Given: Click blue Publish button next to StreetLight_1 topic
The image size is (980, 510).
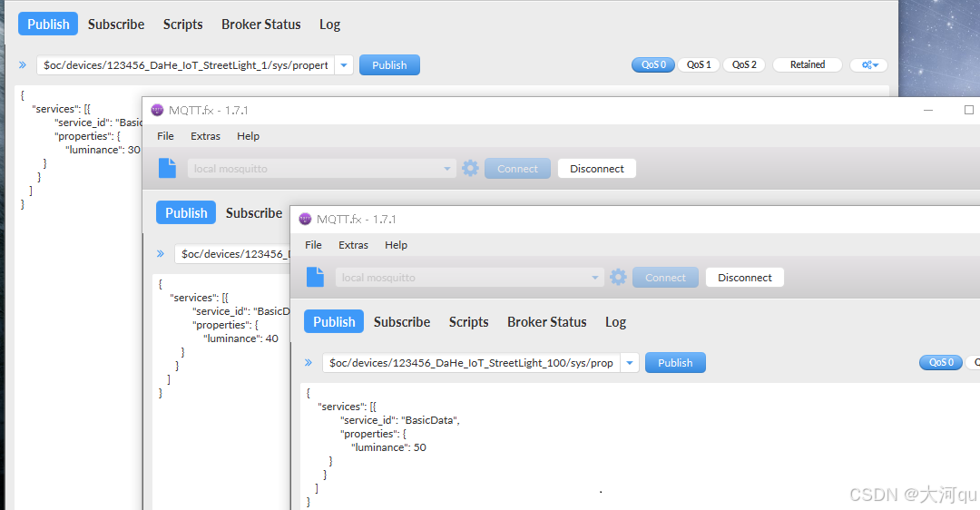Looking at the screenshot, I should (389, 65).
